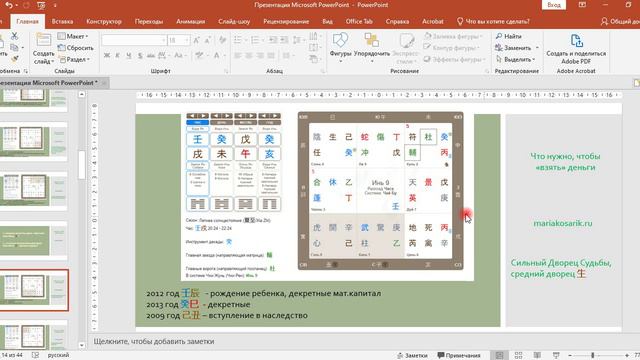This screenshot has height=360, width=640.
Task: Click Convert to SmartArt icon
Action: [314, 59]
